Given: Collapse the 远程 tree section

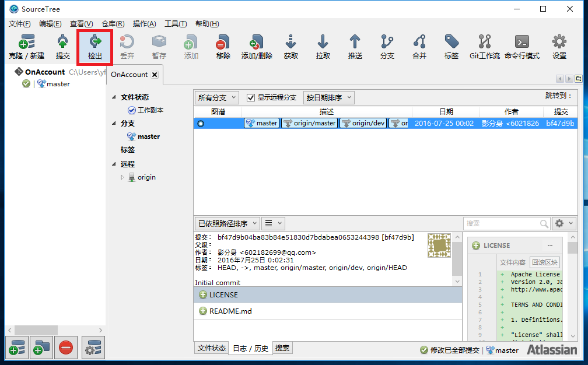Looking at the screenshot, I should (x=114, y=164).
